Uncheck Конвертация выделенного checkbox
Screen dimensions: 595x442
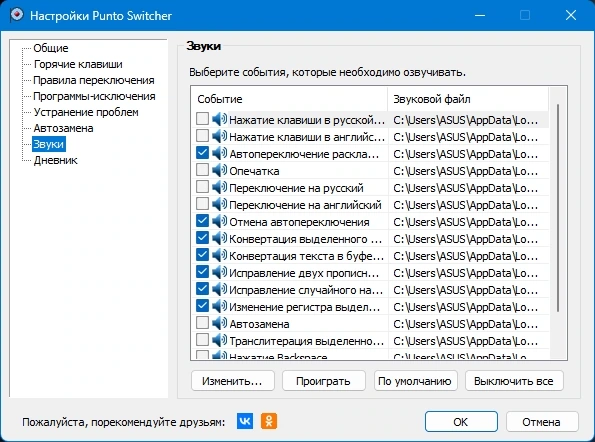202,238
